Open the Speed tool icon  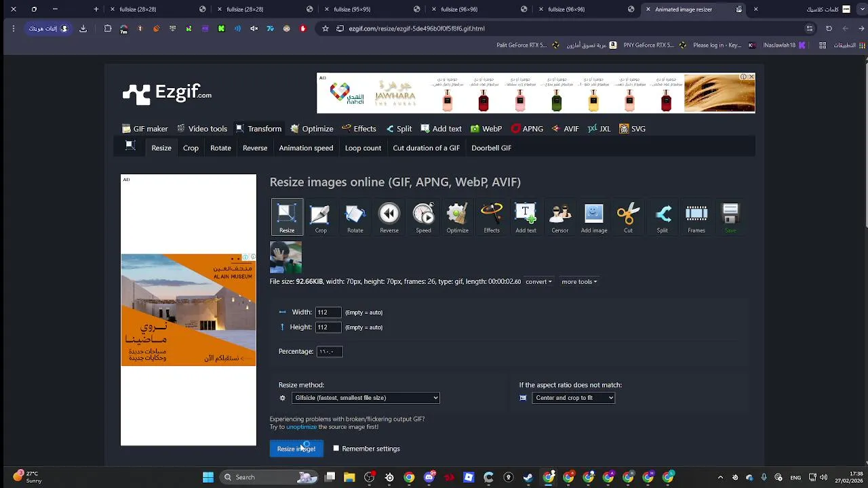(x=423, y=217)
